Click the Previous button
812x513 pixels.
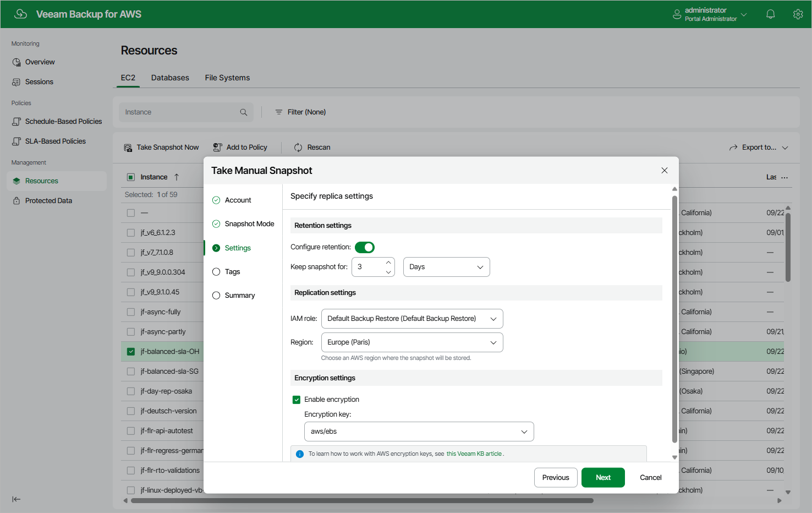[556, 478]
